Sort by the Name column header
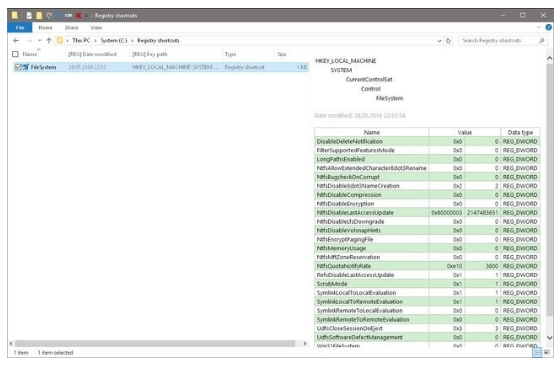 coord(30,54)
